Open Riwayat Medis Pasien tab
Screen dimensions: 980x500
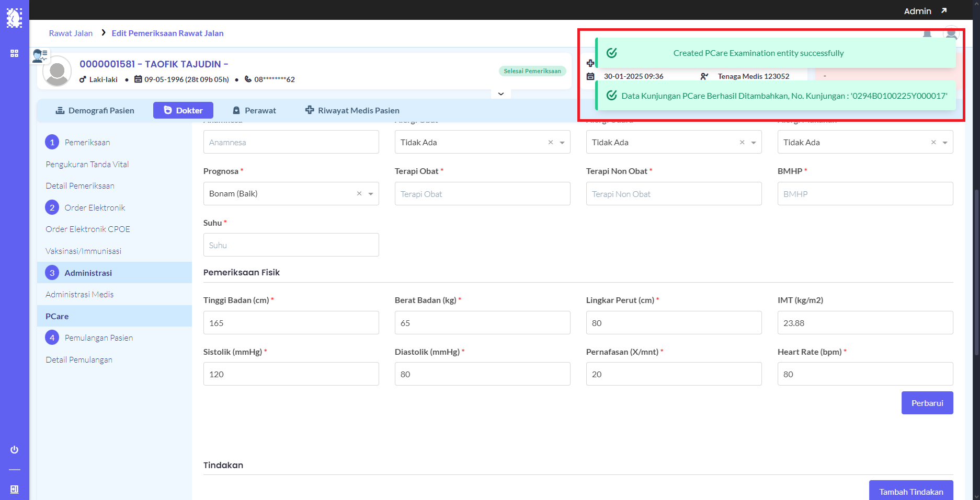tap(352, 110)
